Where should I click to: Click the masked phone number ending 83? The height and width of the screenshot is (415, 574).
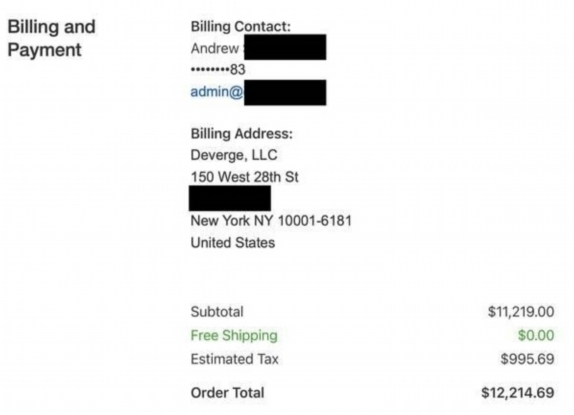(x=218, y=70)
